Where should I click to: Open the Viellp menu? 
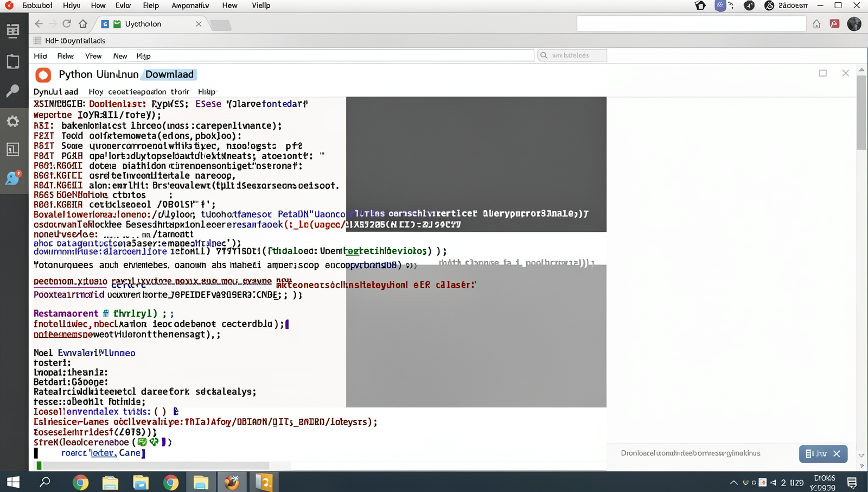[x=261, y=5]
